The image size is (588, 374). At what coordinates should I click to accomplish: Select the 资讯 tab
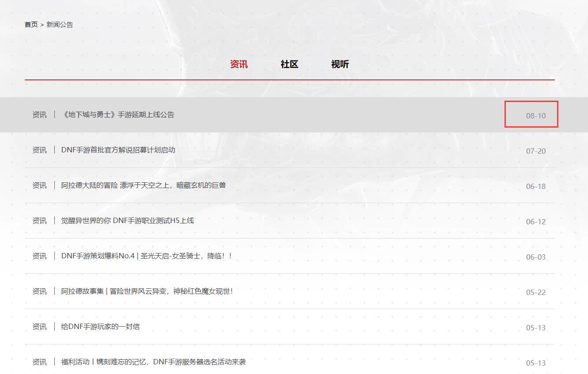[x=239, y=64]
